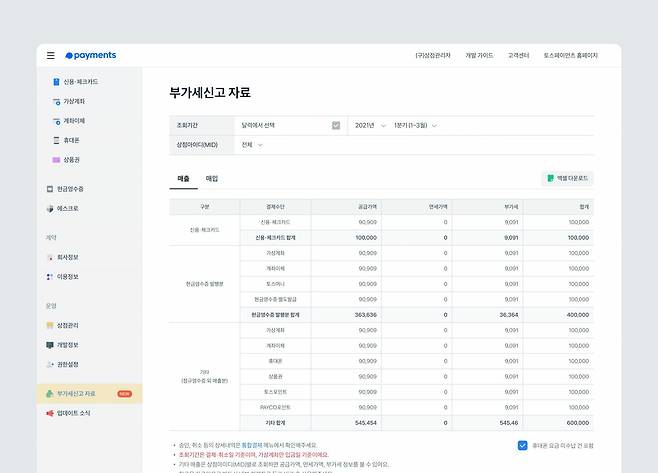Screen dimensions: 658x473
Task: Follow the blue 통합결제 link in the notes
Action: (252, 445)
